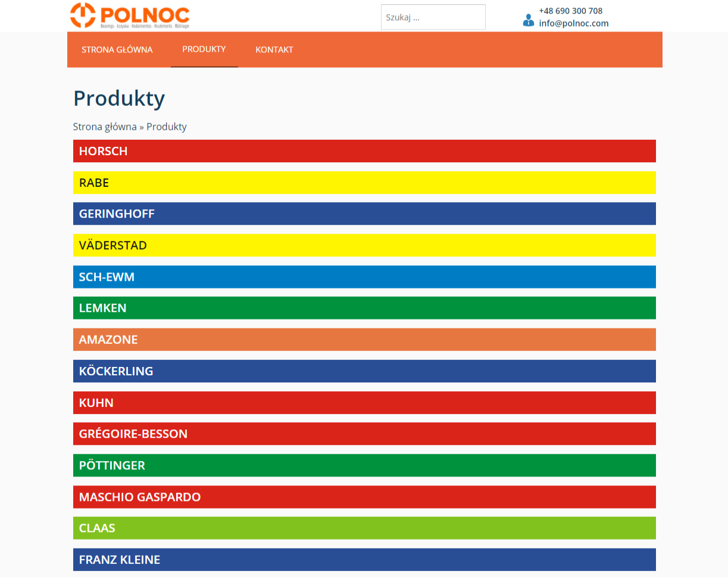The height and width of the screenshot is (577, 728).
Task: Click the POLNOC logo
Action: [x=130, y=15]
